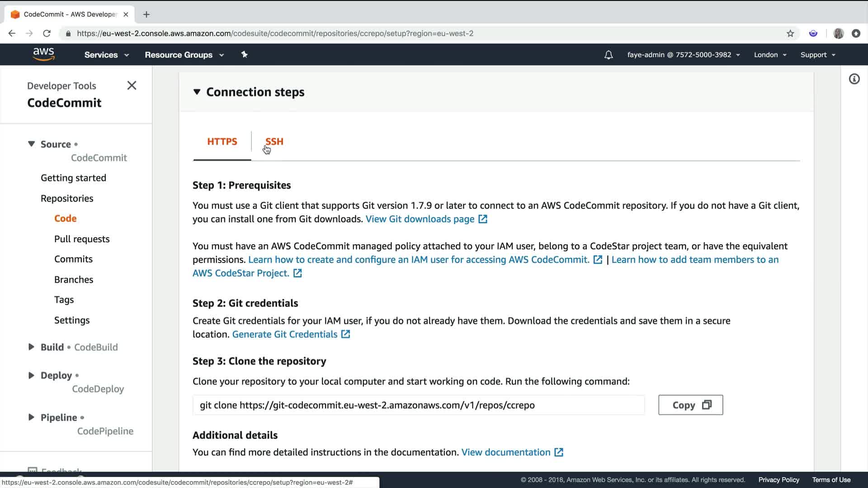Open the info panel icon on the right
The height and width of the screenshot is (488, 868).
coord(854,79)
